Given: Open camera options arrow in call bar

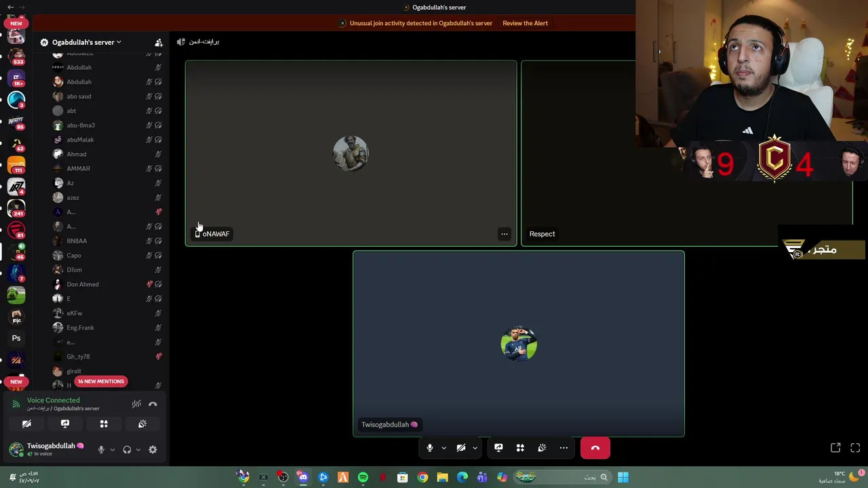Looking at the screenshot, I should 475,448.
